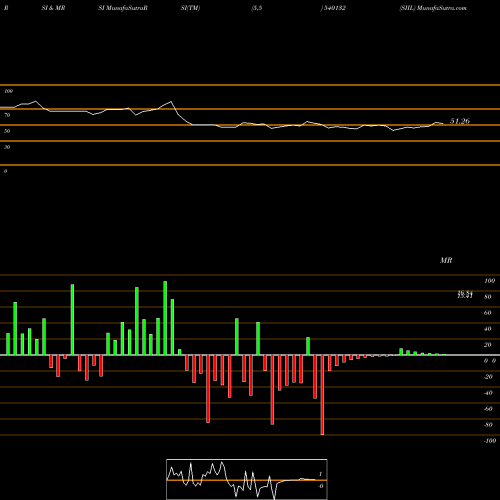The image size is (500, 500).
Task: Click the (SHL) MunafaSutra.com header text
Action: (433, 8)
